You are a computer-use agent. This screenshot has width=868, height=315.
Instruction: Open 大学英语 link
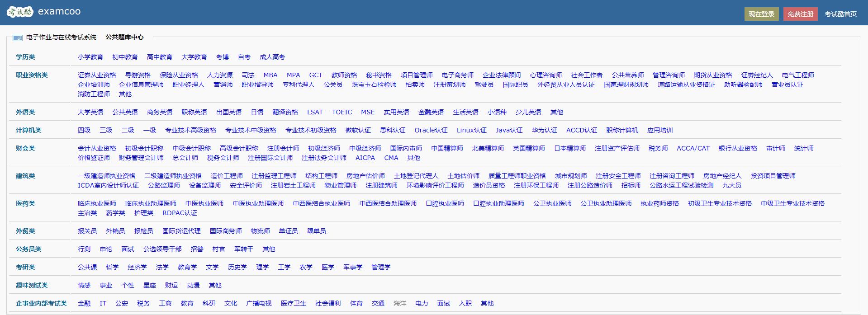click(90, 112)
